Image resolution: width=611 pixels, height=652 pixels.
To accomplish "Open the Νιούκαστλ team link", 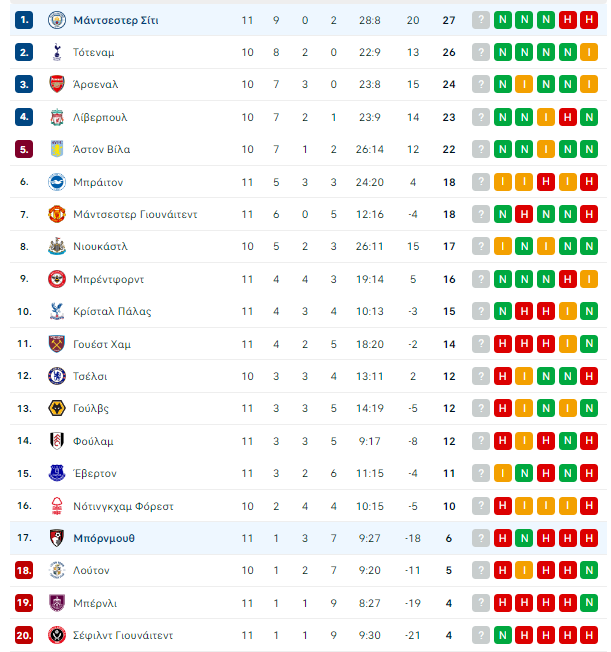I will coord(100,247).
